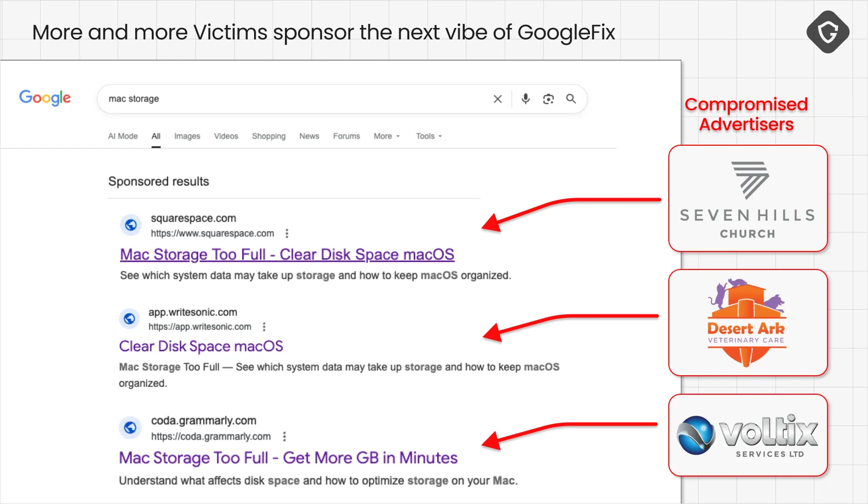This screenshot has height=504, width=868.
Task: Open the Shopping tab
Action: click(x=269, y=136)
